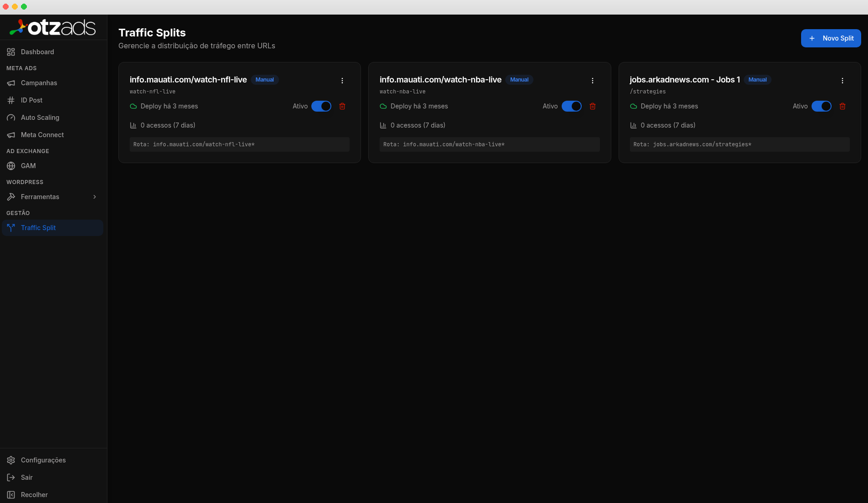Click the watch-nba-live slug text
This screenshot has width=868, height=503.
(x=402, y=92)
